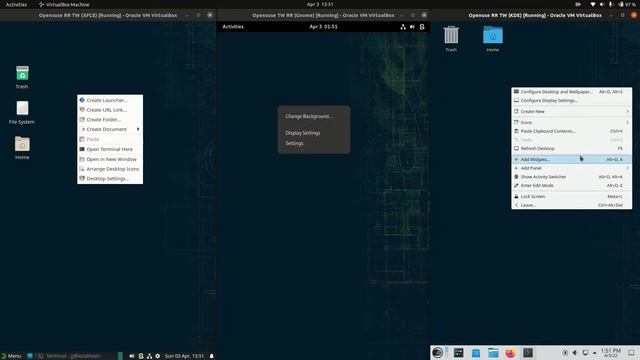Click the XFCE panel volume icon
The image size is (640, 360).
[131, 356]
